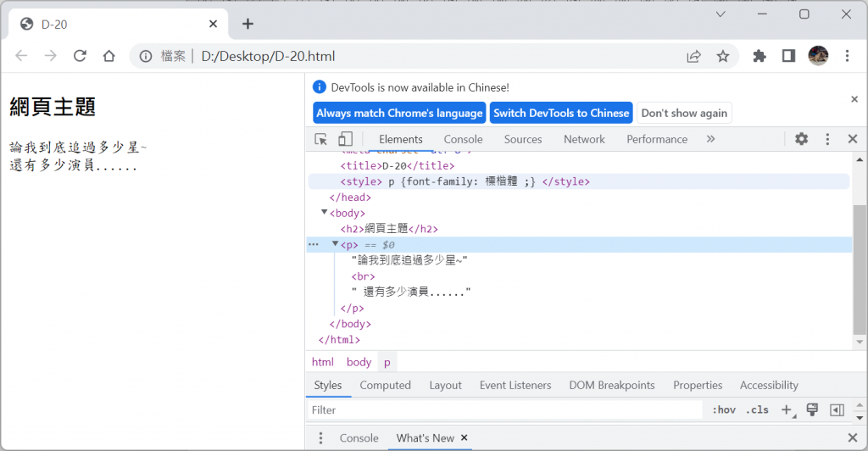The height and width of the screenshot is (451, 868).
Task: Toggle the :hov element state panel
Action: click(x=724, y=410)
